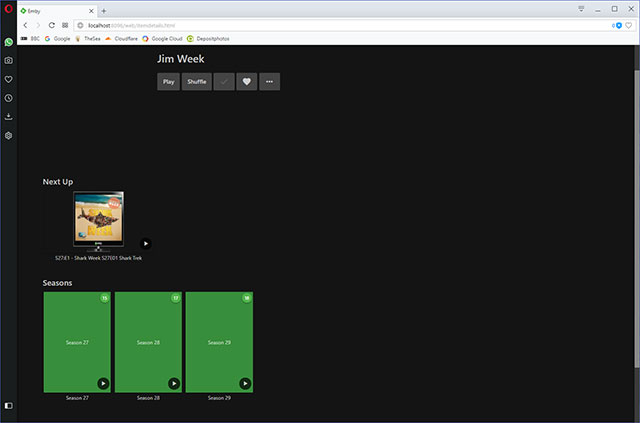Click the Seasons section heading
The image size is (640, 423).
pos(58,283)
